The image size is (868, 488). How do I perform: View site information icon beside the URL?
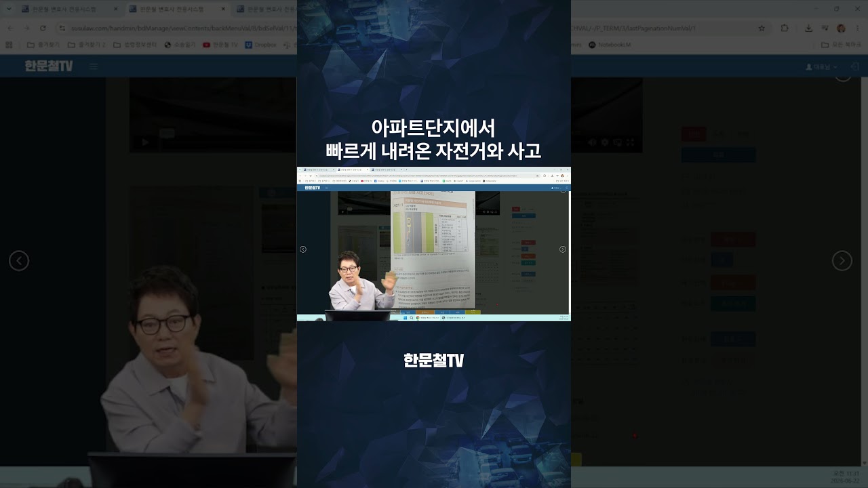(62, 28)
